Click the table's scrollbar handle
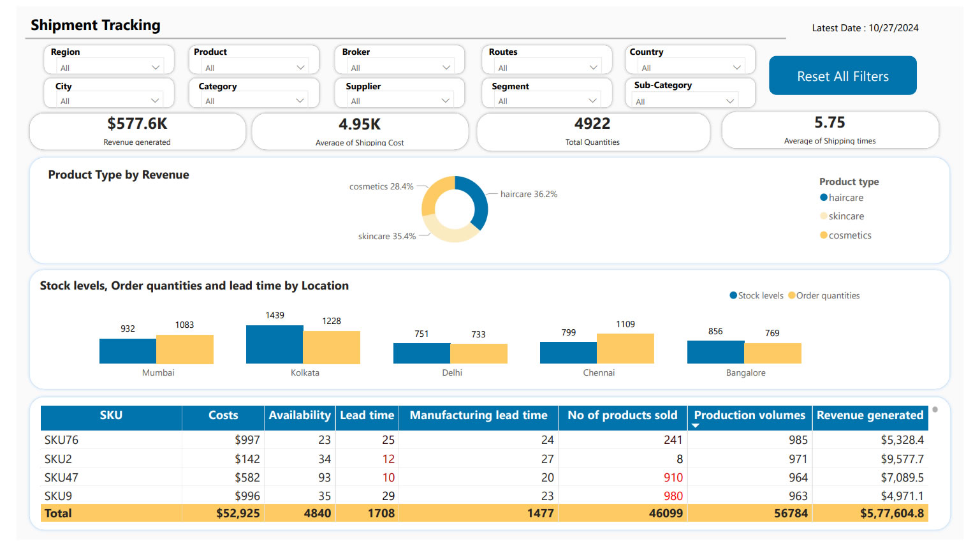 click(935, 409)
